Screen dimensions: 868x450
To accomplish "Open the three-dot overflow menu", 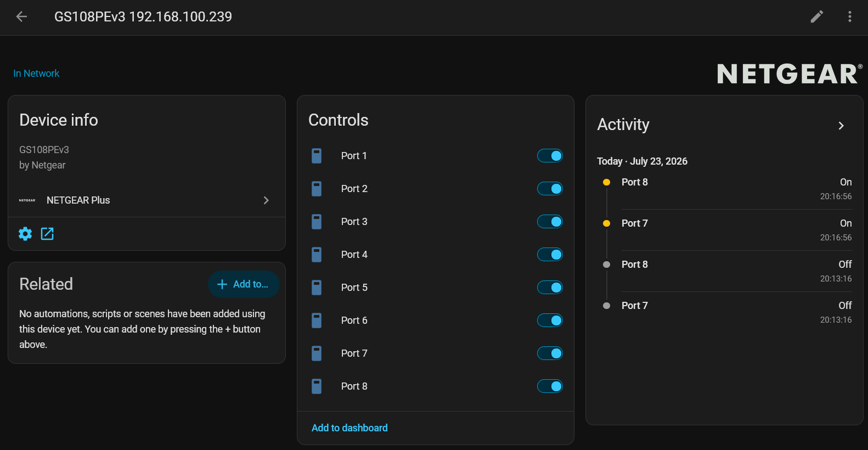I will coord(850,16).
